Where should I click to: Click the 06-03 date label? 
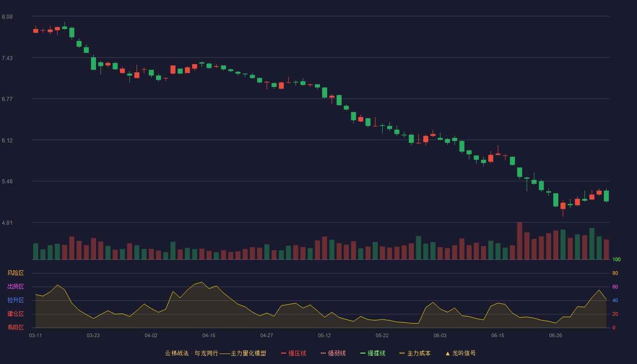click(x=440, y=335)
